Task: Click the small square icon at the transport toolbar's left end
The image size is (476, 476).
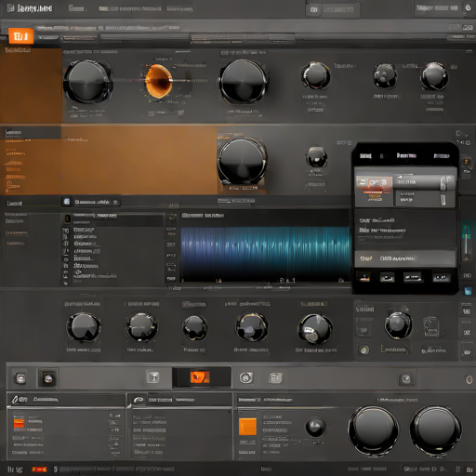Action: click(x=20, y=378)
